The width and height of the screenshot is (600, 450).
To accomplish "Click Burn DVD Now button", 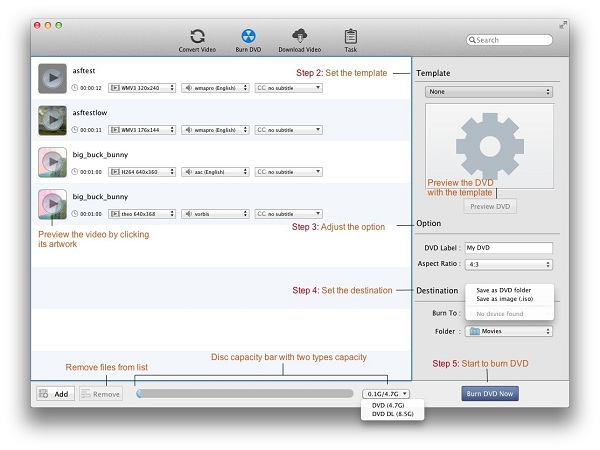I will coord(490,393).
